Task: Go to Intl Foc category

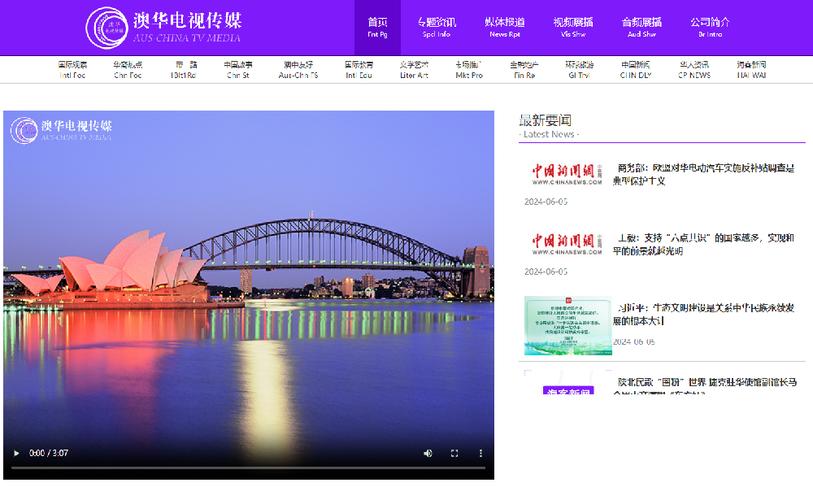Action: (72, 70)
